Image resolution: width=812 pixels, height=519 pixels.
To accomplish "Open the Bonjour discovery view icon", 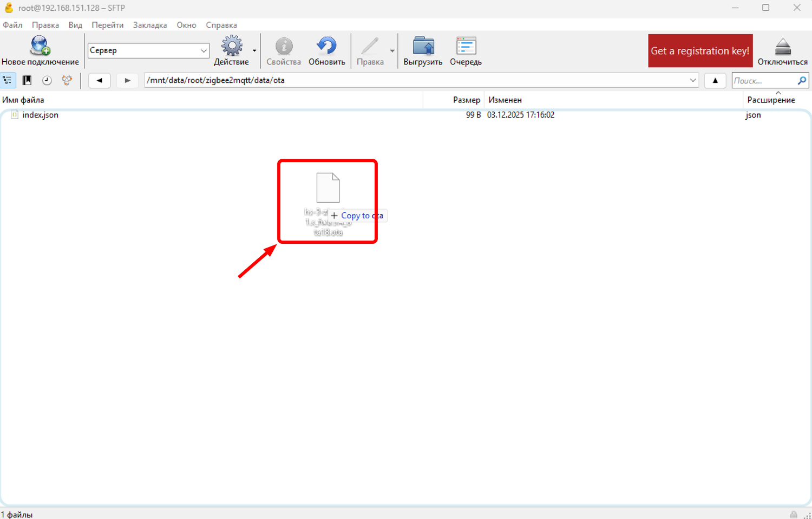I will pyautogui.click(x=67, y=80).
